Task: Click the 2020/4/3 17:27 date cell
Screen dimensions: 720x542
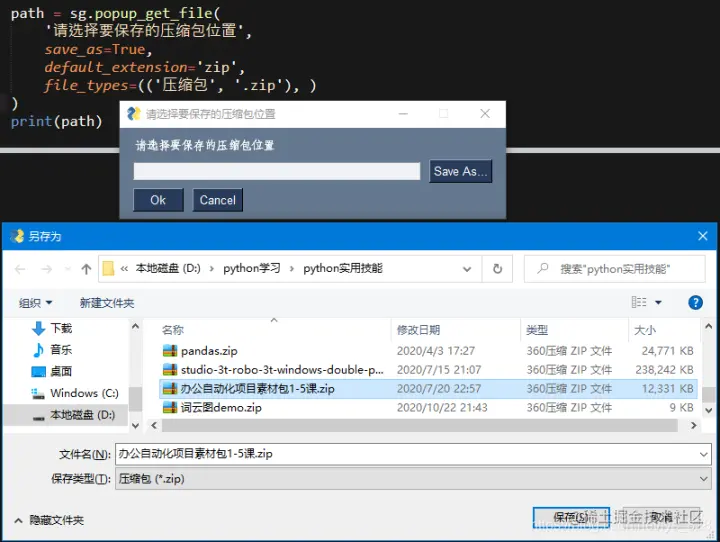Action: (x=436, y=351)
